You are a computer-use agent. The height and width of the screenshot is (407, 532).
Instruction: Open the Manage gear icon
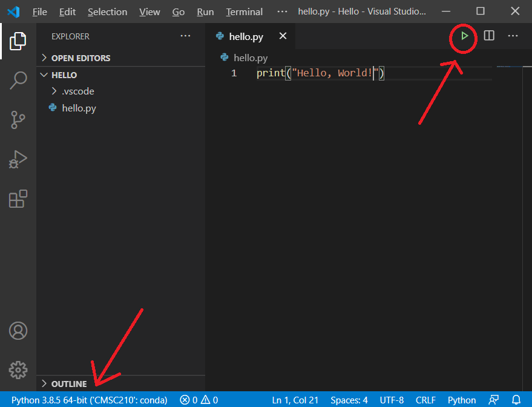pos(18,370)
